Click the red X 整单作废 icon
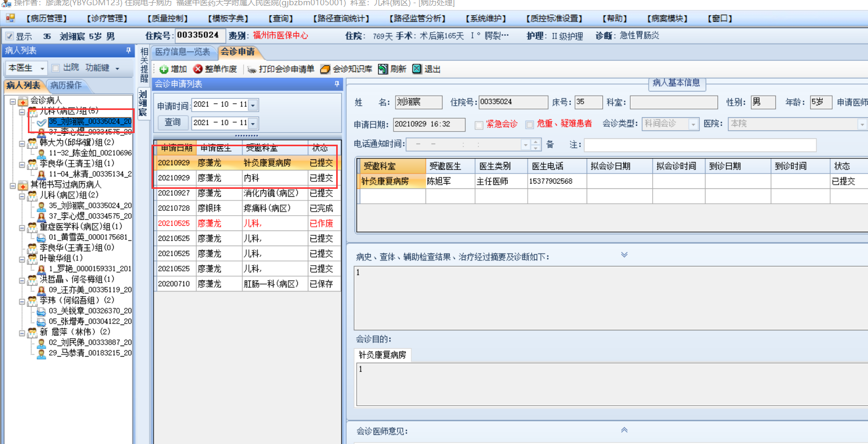The height and width of the screenshot is (444, 868). point(198,69)
